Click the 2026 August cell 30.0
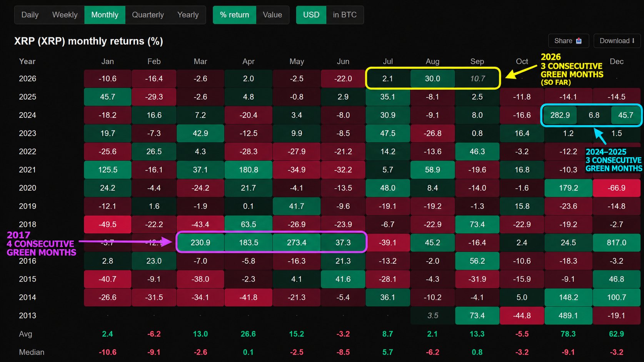Image resolution: width=644 pixels, height=362 pixels. pos(432,79)
